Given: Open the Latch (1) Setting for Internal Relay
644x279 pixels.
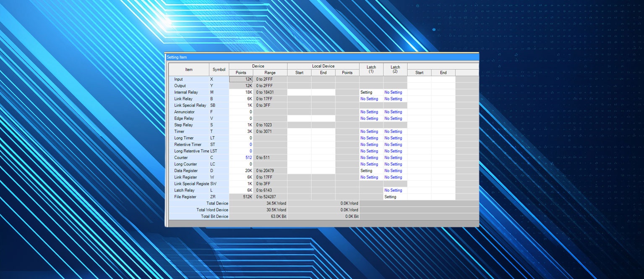Looking at the screenshot, I should [x=367, y=92].
